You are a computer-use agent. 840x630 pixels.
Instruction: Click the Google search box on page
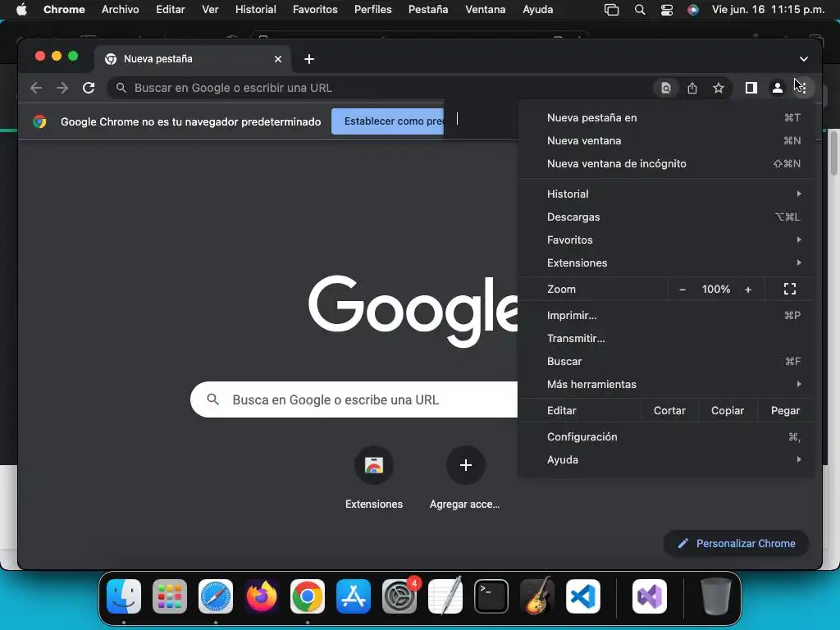tap(354, 399)
